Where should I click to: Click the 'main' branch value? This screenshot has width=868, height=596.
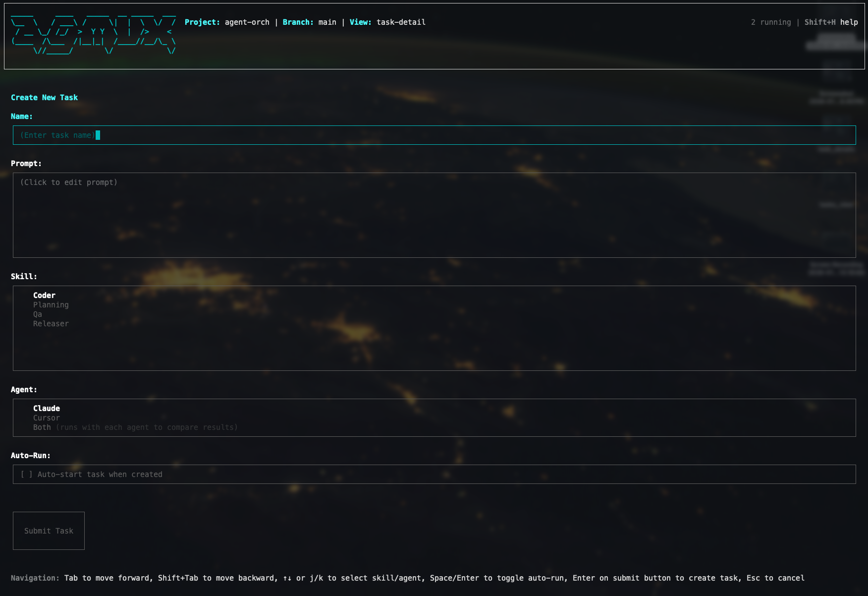coord(327,22)
